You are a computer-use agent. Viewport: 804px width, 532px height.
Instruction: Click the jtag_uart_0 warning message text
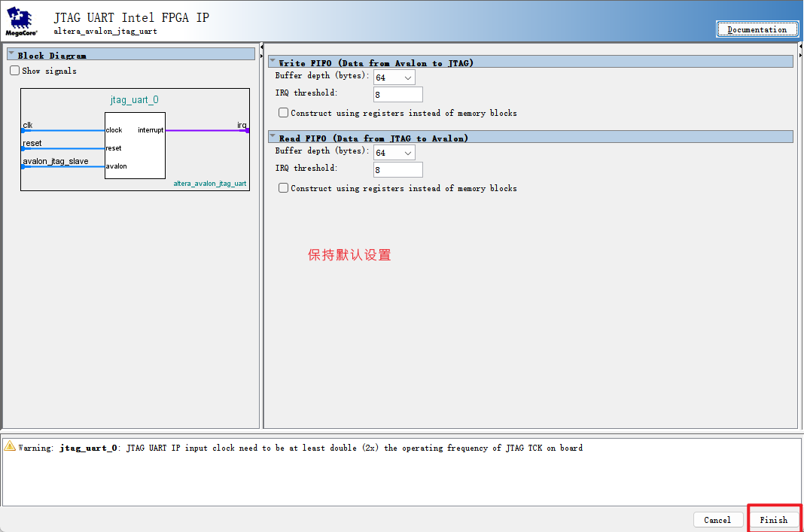coord(300,448)
